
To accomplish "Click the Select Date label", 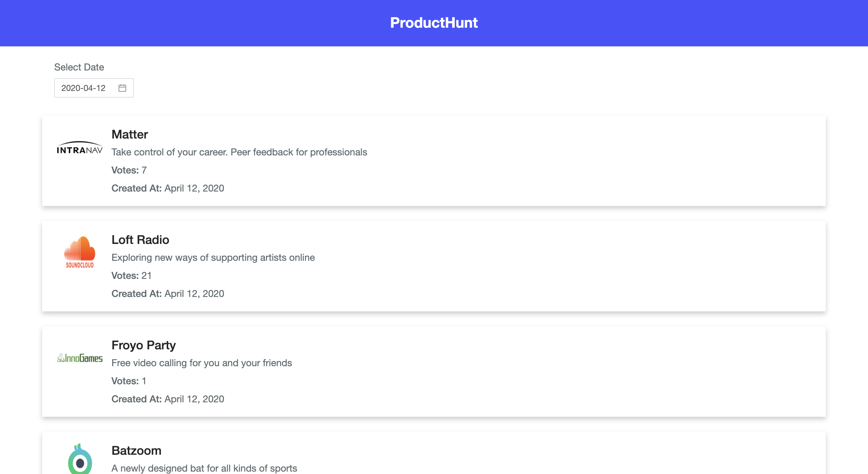I will pos(79,67).
